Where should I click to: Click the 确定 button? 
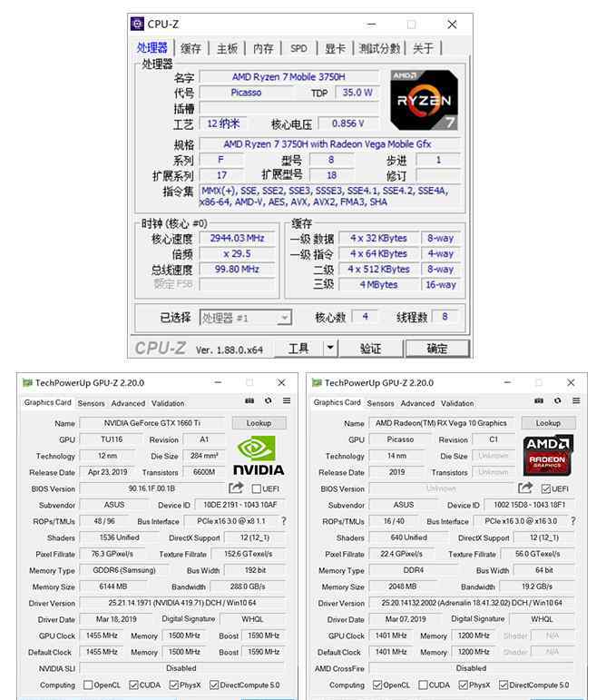(x=437, y=349)
